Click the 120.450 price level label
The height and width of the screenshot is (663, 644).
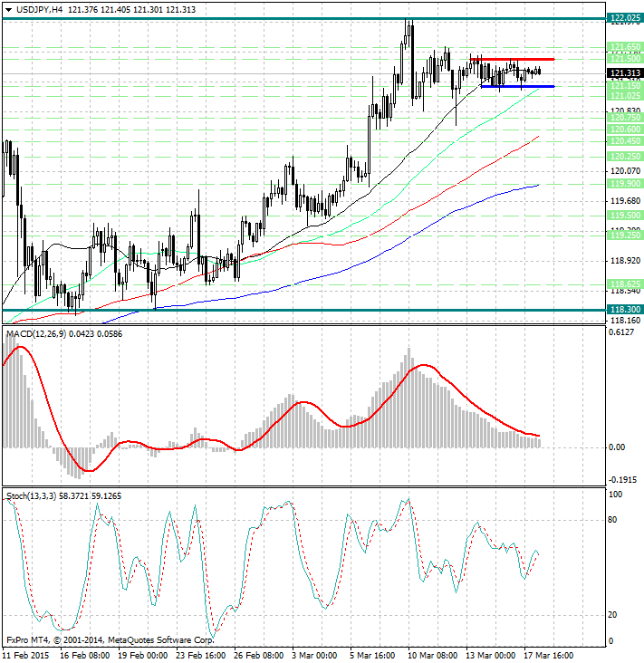625,141
